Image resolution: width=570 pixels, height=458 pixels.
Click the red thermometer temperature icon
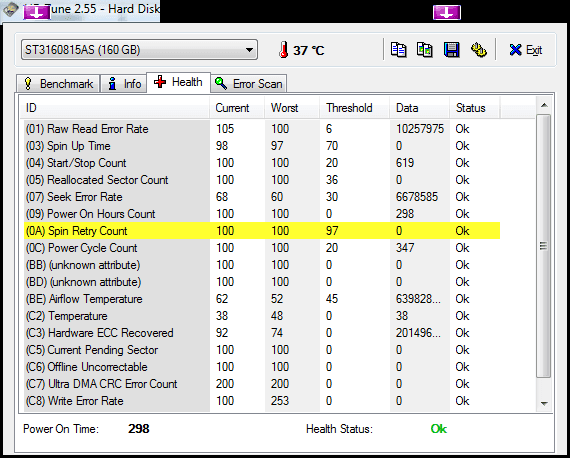[x=284, y=50]
